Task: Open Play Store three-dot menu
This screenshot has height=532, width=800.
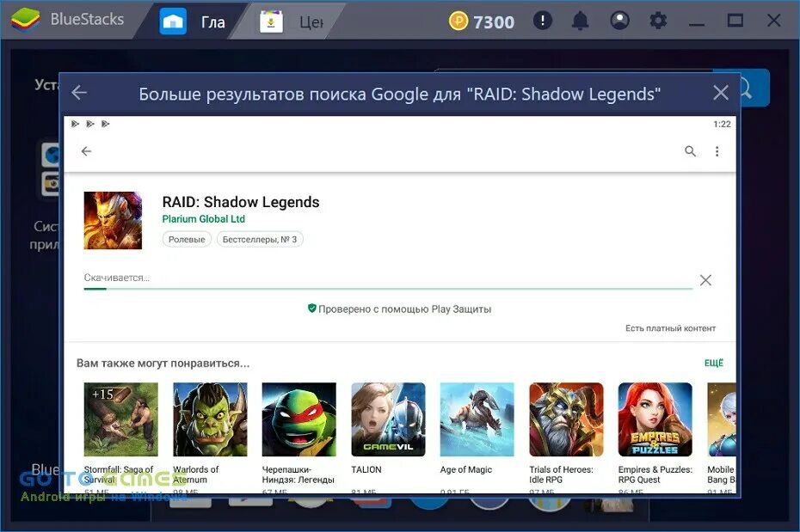Action: [x=717, y=151]
